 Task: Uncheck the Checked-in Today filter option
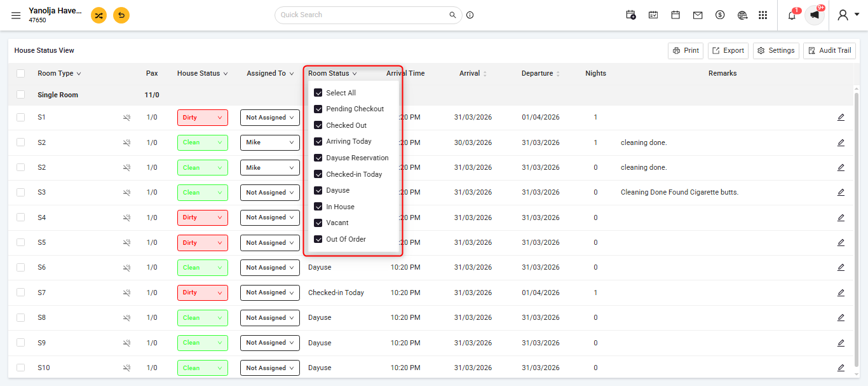(x=318, y=174)
